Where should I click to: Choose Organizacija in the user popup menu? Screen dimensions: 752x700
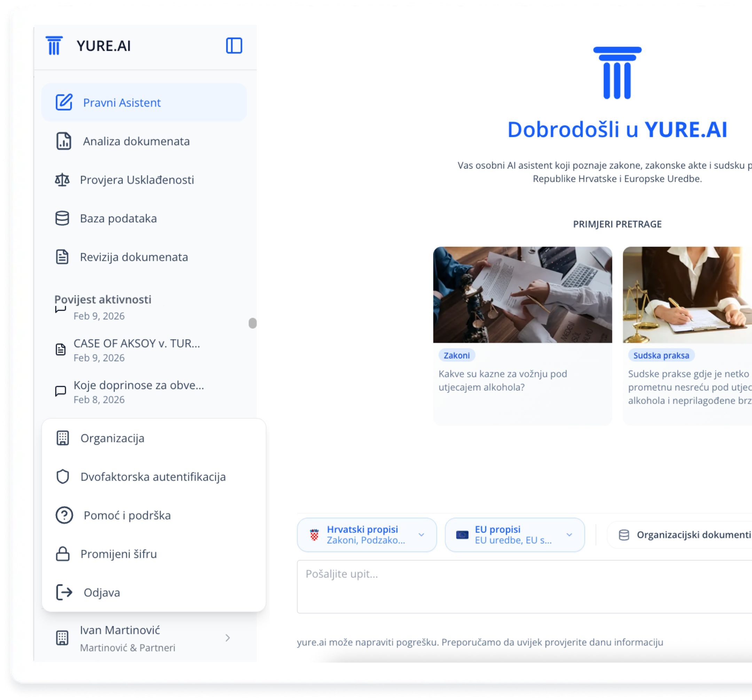click(x=112, y=438)
